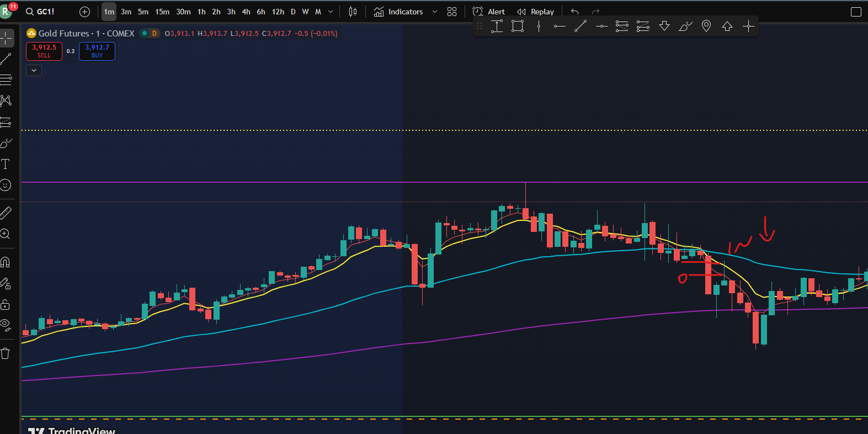Image resolution: width=868 pixels, height=434 pixels.
Task: Select the cross line tool in floating toolbar
Action: point(748,26)
